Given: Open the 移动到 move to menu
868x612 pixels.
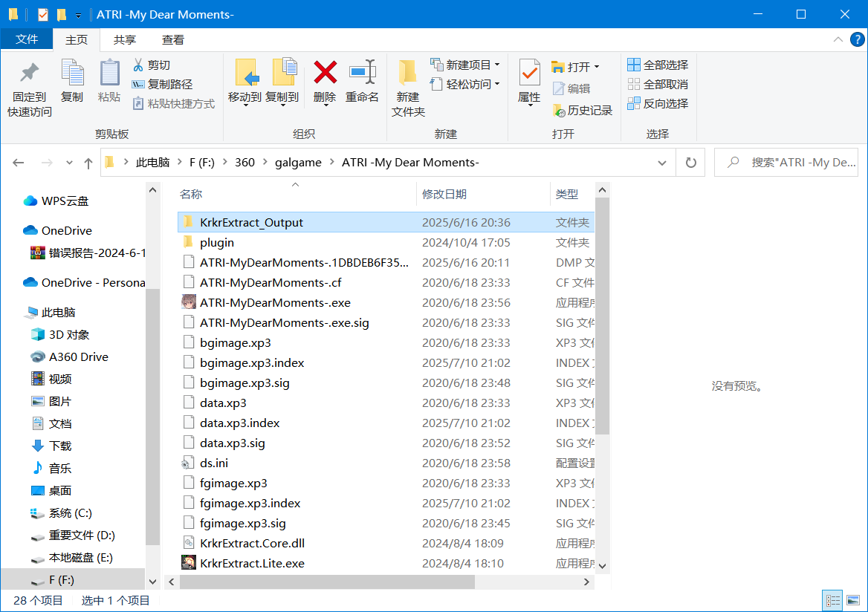Looking at the screenshot, I should tap(244, 82).
